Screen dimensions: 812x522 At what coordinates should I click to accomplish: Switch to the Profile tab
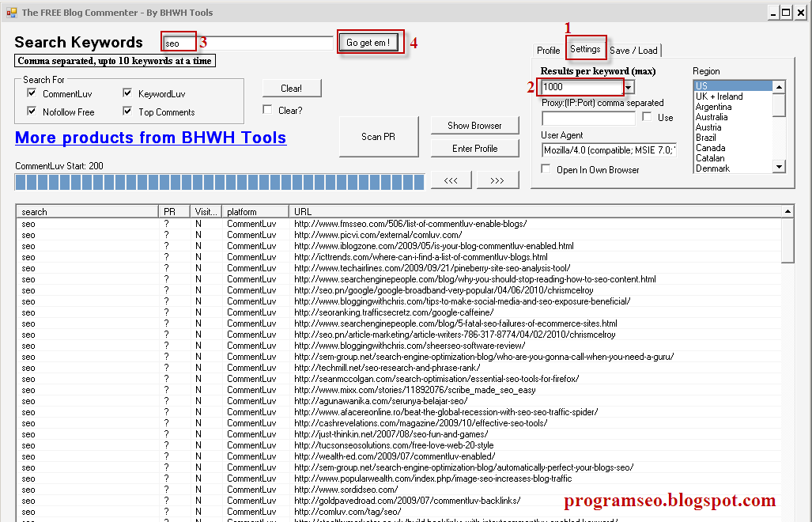(x=548, y=51)
